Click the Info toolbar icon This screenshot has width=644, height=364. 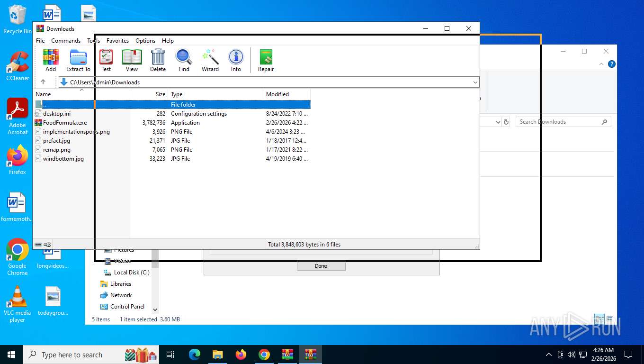[x=236, y=60]
